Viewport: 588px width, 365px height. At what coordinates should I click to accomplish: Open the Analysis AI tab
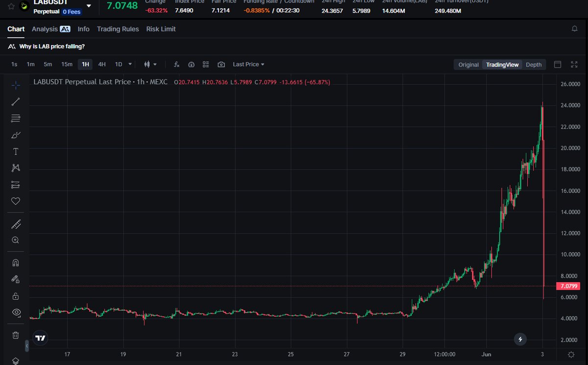click(51, 29)
